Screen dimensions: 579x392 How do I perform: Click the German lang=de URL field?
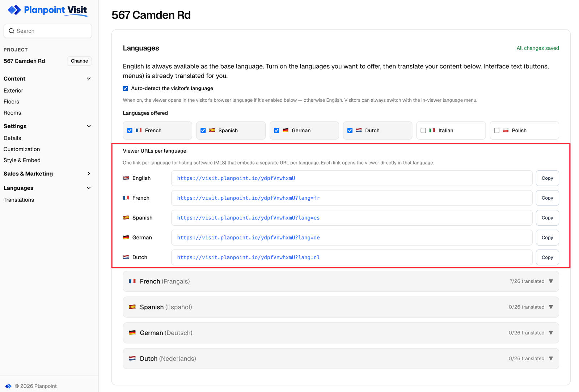click(352, 238)
